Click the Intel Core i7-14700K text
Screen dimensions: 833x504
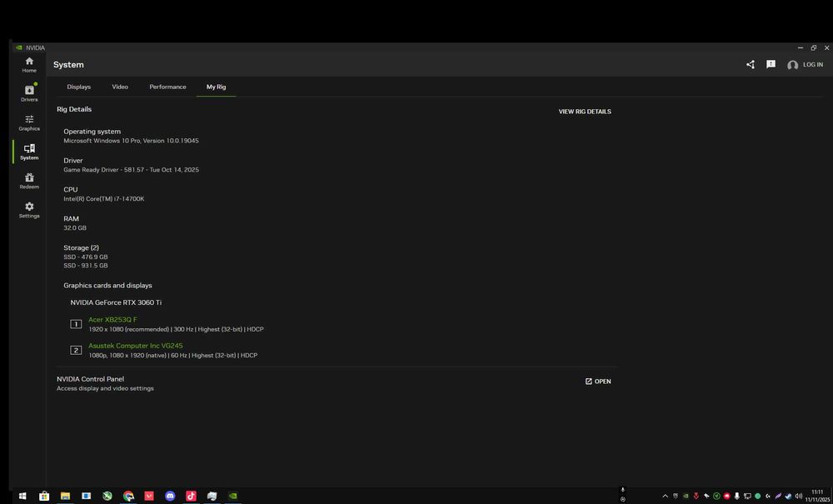104,198
